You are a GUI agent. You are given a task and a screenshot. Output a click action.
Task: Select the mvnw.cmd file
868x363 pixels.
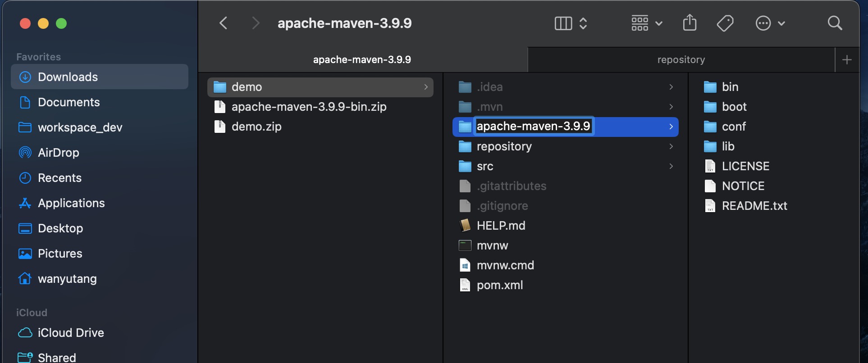click(x=565, y=265)
